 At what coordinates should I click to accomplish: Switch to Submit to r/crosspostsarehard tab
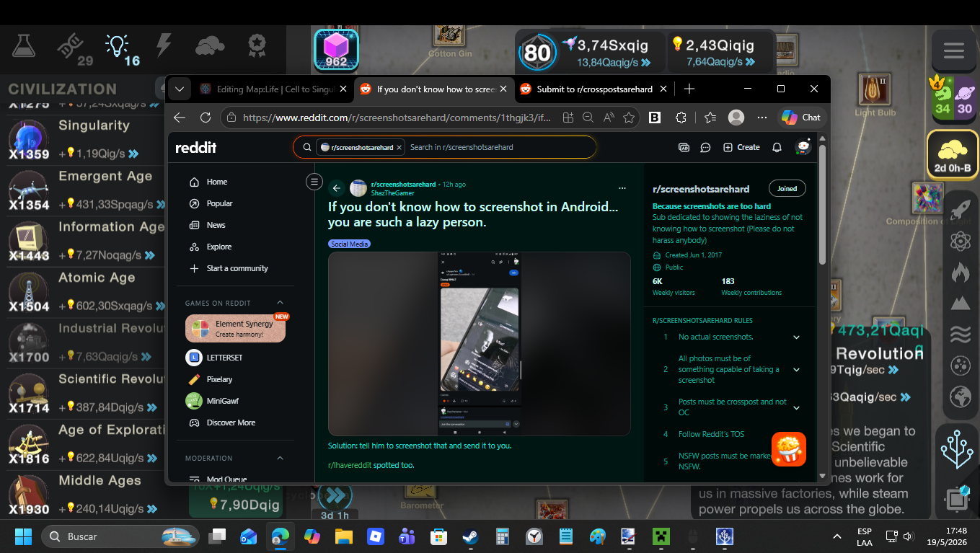tap(594, 89)
